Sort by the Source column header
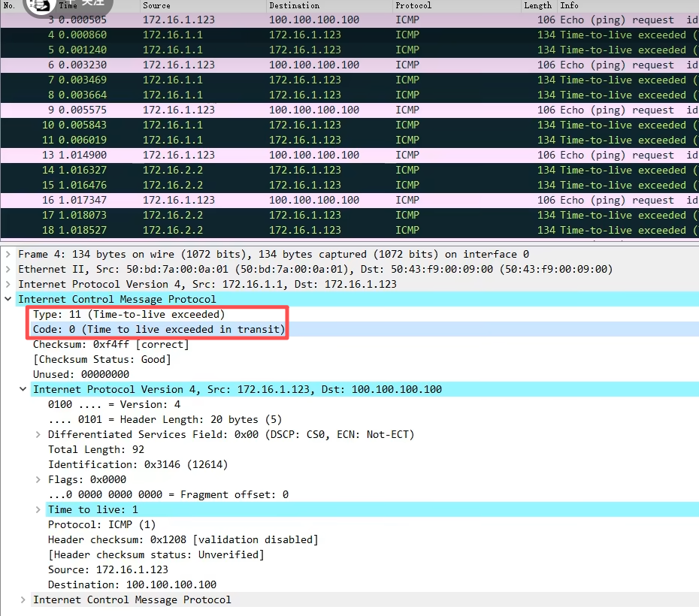This screenshot has height=616, width=699. click(x=156, y=5)
